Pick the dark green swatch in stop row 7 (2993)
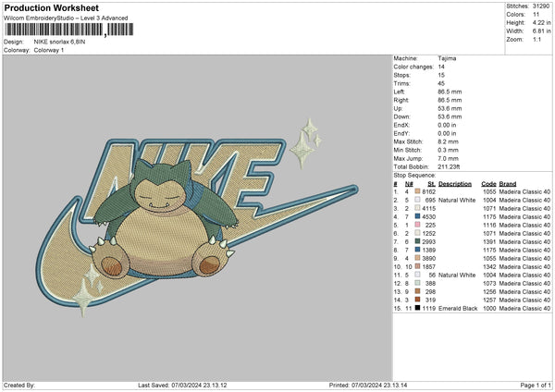 pos(417,241)
